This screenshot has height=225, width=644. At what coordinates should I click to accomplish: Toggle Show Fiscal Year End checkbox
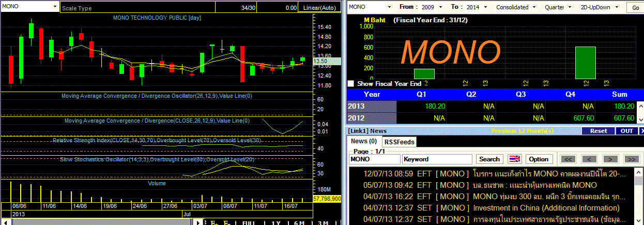(351, 83)
